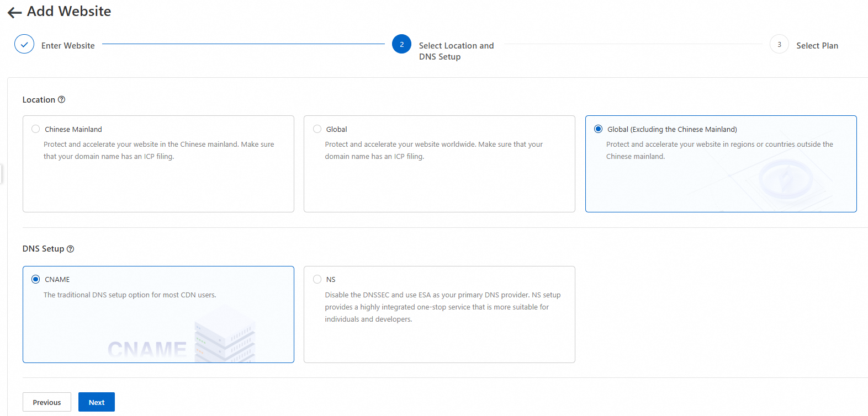
Task: Choose the NS DNS setup radio button
Action: pos(317,279)
